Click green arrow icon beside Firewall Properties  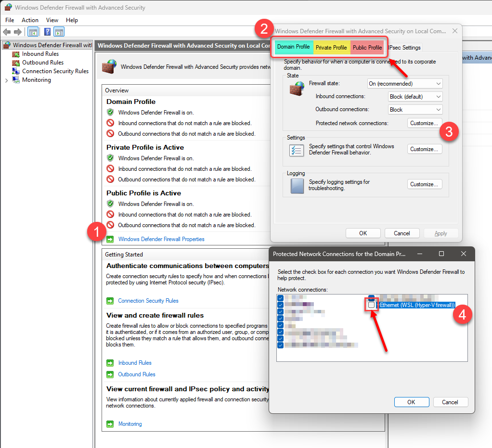tap(110, 239)
